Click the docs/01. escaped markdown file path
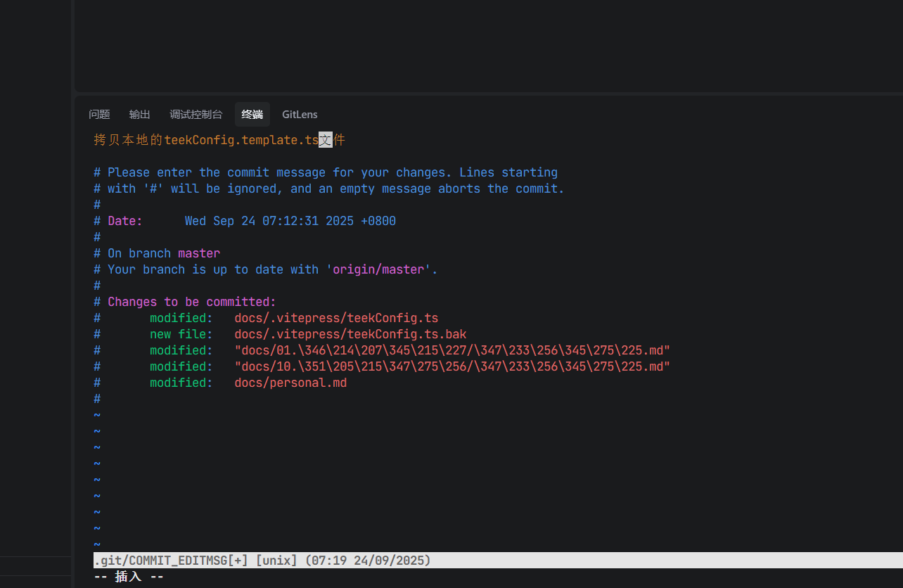Image resolution: width=903 pixels, height=588 pixels. [451, 350]
